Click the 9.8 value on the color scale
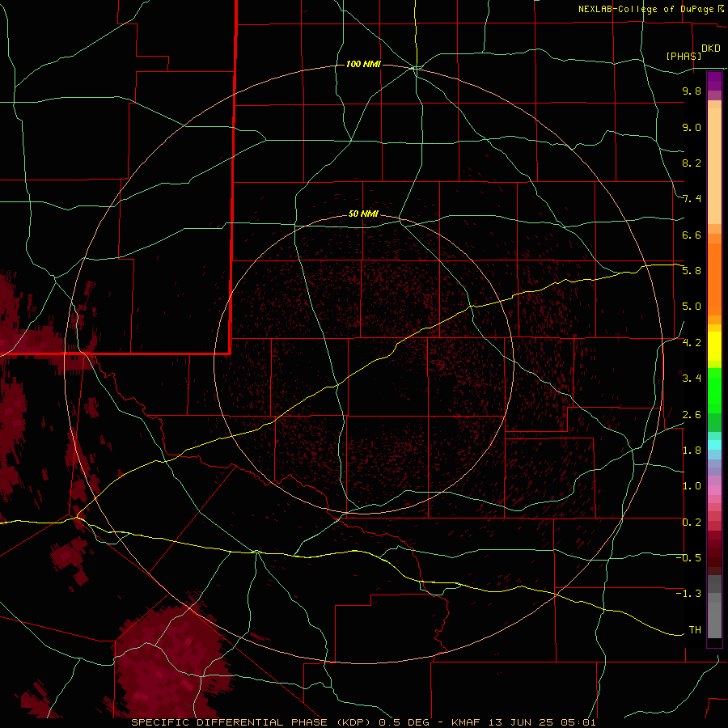This screenshot has width=728, height=728. [692, 91]
